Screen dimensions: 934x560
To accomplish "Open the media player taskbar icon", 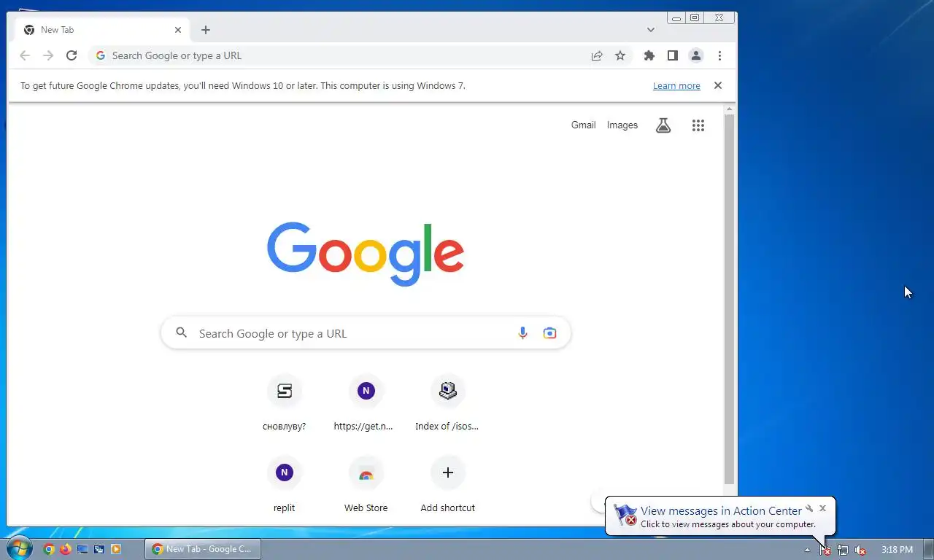I will [116, 549].
